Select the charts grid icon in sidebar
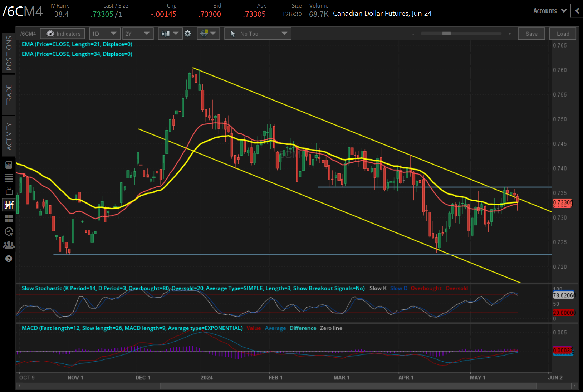 click(9, 205)
